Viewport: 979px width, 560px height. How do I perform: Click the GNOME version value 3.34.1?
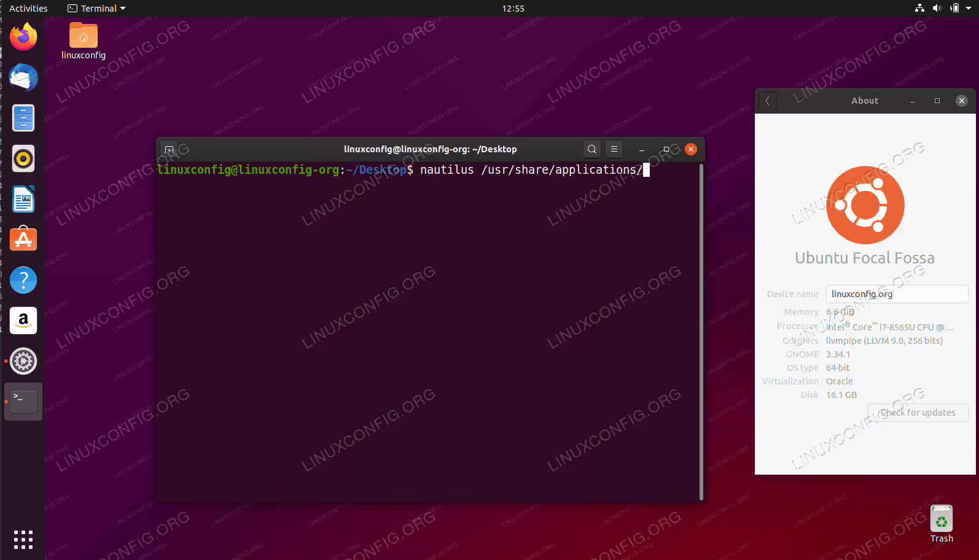click(838, 354)
